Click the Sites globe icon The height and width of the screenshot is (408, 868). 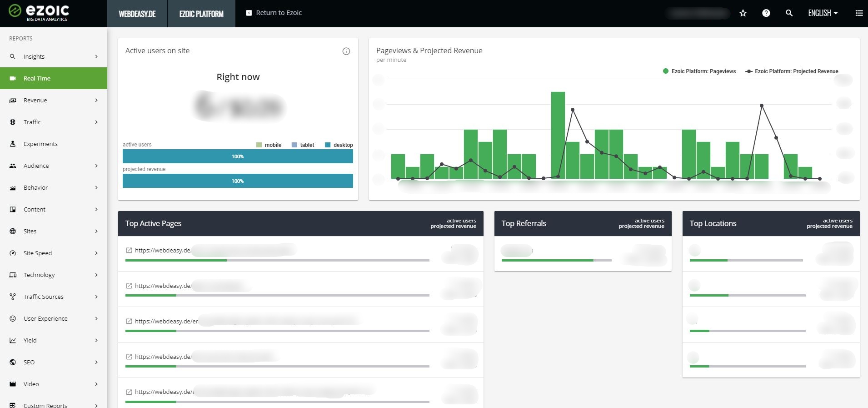tap(13, 231)
